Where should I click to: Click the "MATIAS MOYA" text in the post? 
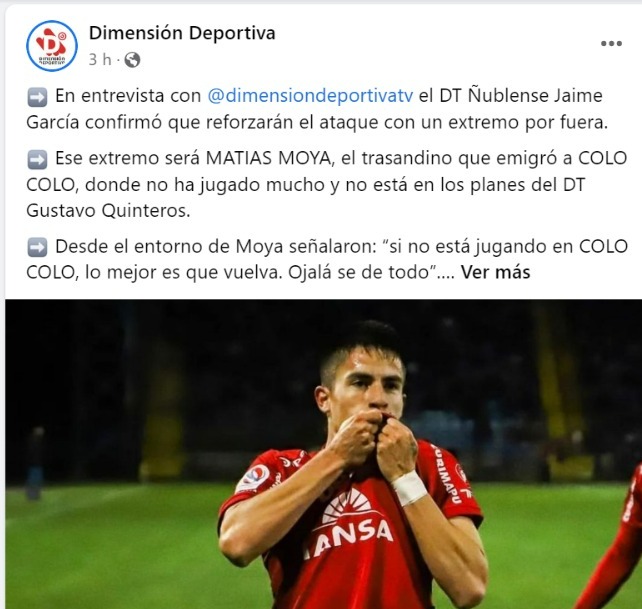268,158
